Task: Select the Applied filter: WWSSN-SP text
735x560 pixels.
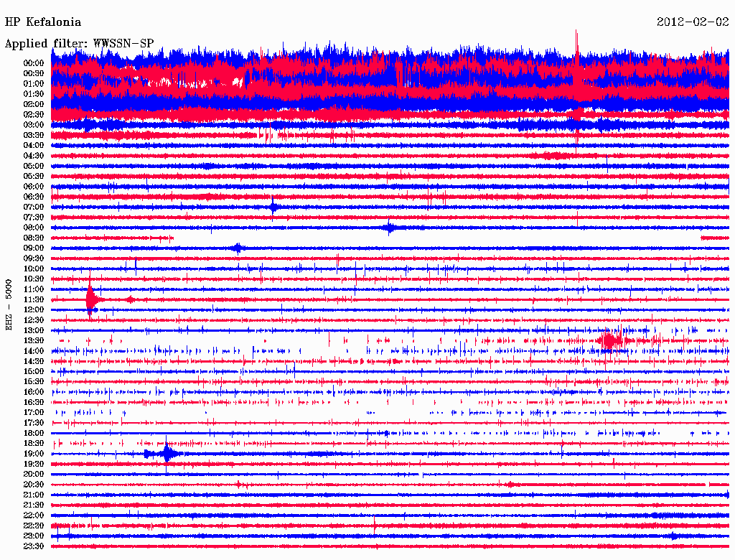Action: coord(79,44)
